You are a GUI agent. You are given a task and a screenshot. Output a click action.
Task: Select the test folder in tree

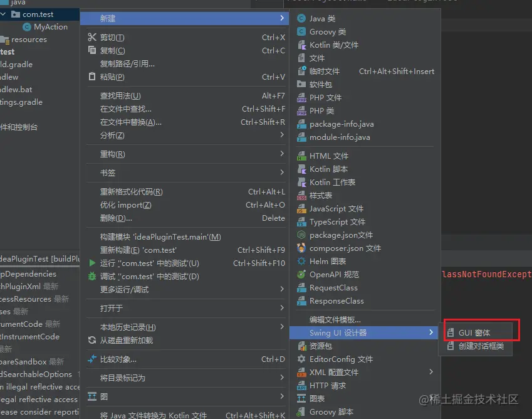click(x=7, y=52)
